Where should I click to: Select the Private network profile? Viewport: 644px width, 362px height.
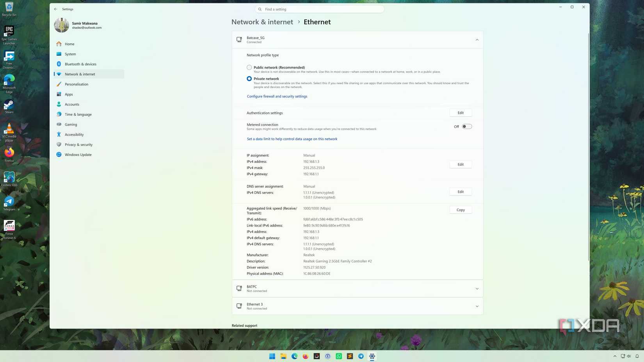[x=249, y=79]
